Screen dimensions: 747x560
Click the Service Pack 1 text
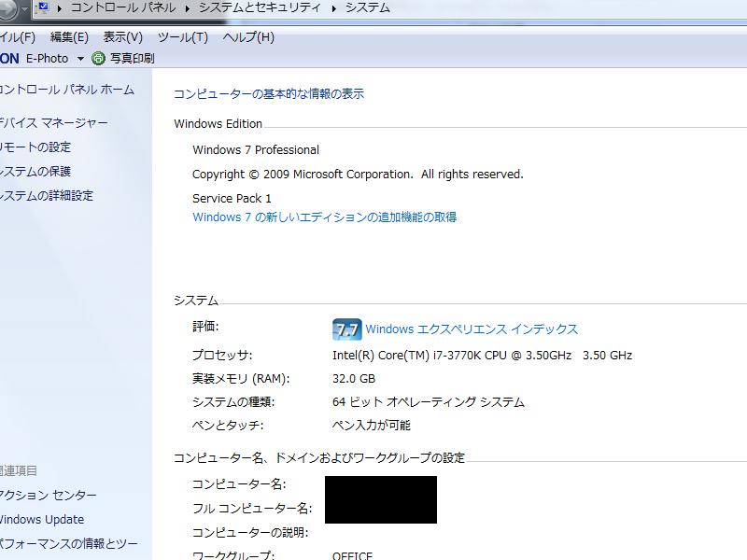click(x=232, y=199)
